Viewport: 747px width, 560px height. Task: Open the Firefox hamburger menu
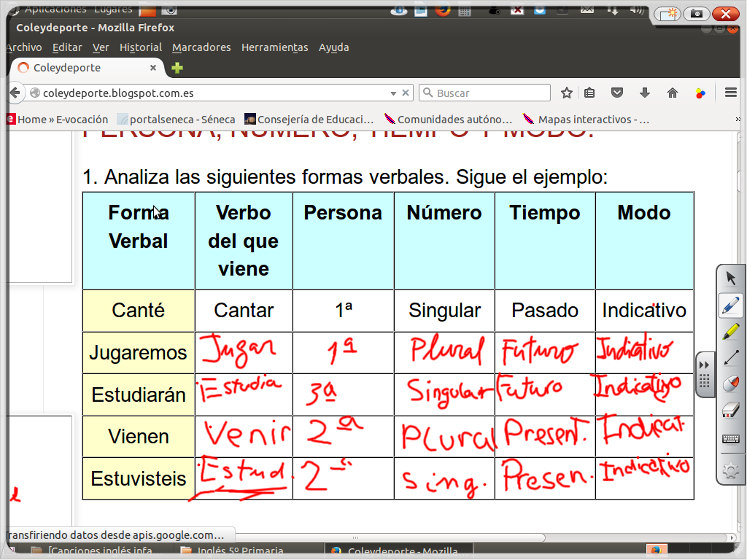pos(729,93)
